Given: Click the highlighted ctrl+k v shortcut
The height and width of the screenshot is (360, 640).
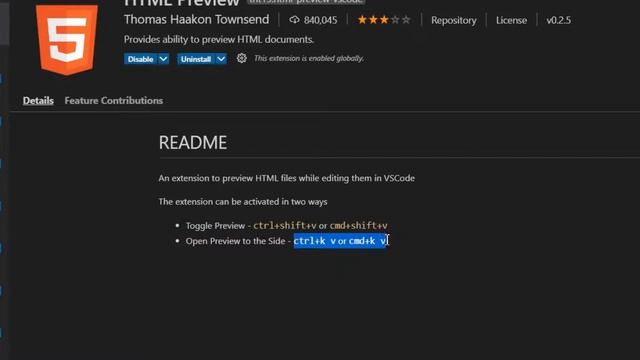Looking at the screenshot, I should (315, 241).
